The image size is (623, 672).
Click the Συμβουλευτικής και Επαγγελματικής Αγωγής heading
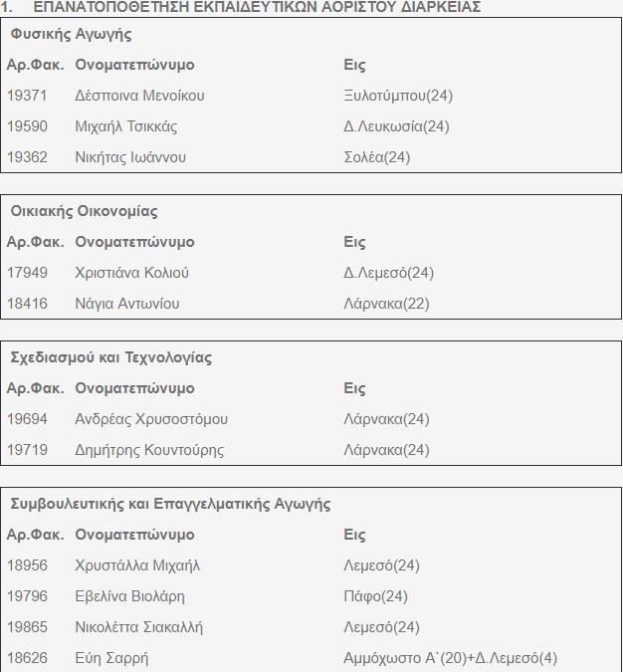coord(170,504)
